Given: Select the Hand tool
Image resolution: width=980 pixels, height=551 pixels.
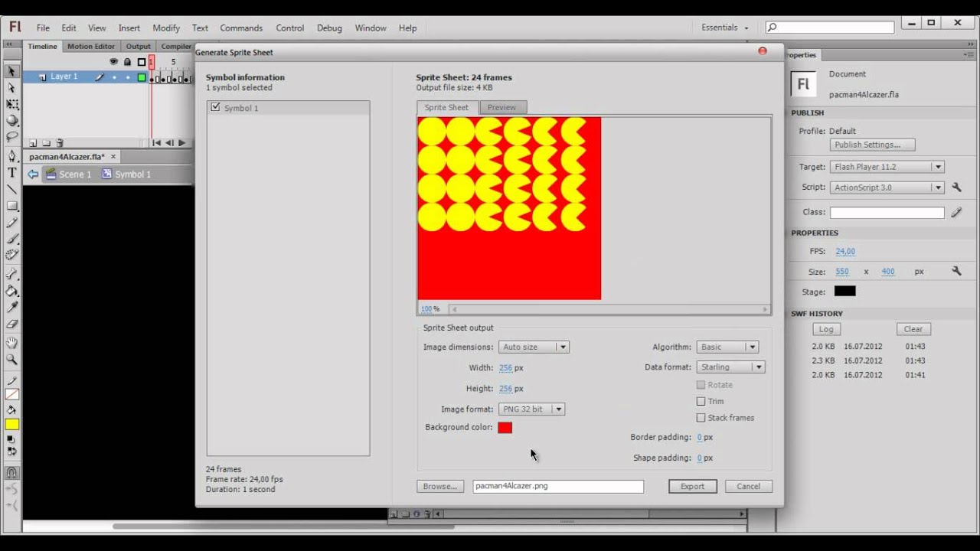Looking at the screenshot, I should pyautogui.click(x=11, y=343).
